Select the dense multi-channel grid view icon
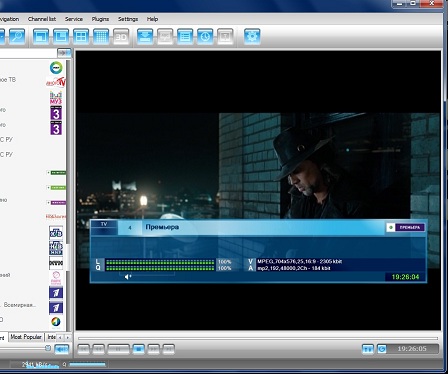Screen dimensions: 448x374 coord(101,36)
